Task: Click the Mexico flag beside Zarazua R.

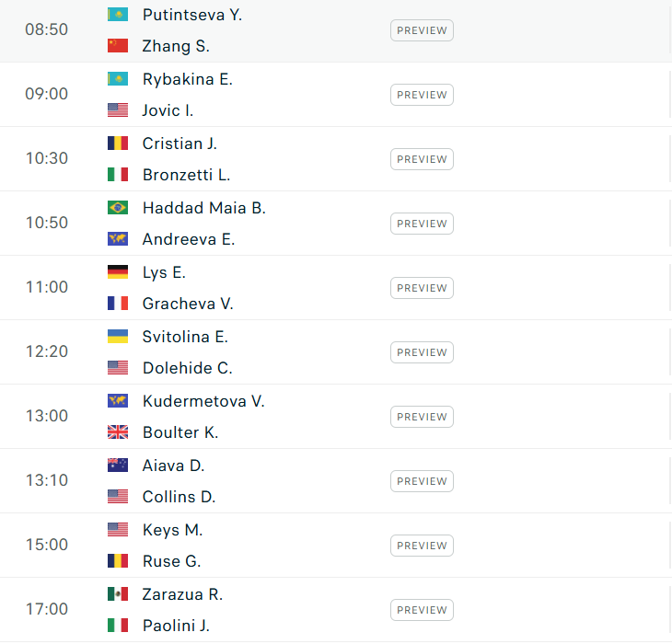Action: tap(118, 594)
